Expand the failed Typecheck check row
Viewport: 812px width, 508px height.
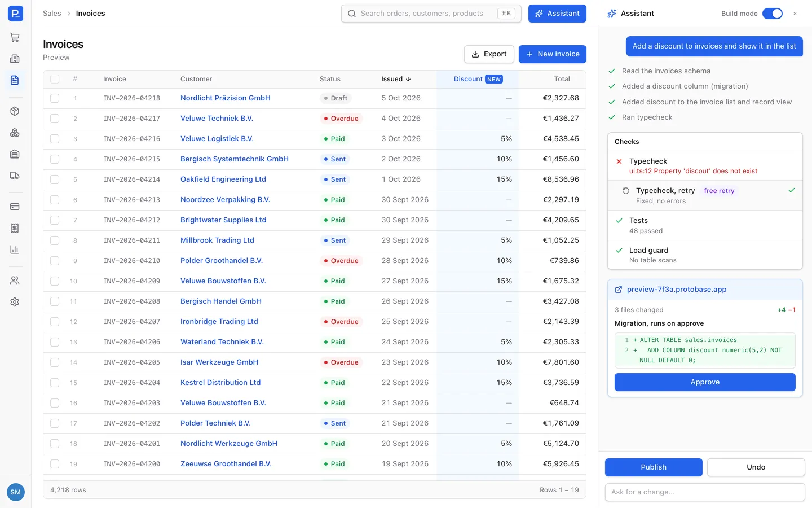click(x=705, y=166)
